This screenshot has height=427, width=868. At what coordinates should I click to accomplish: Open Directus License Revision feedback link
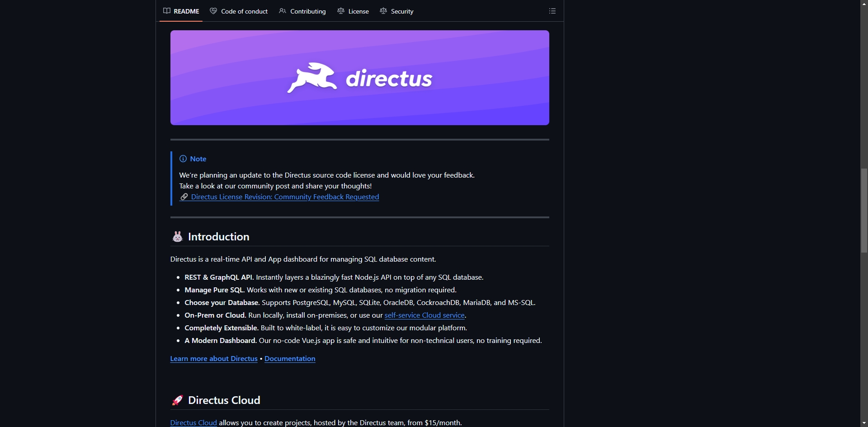coord(279,197)
